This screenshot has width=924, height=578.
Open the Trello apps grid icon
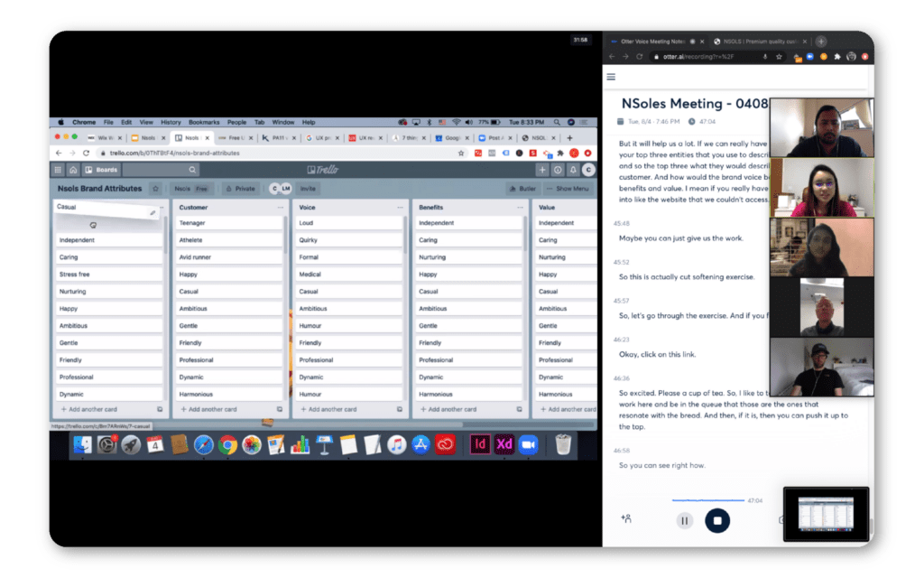click(x=59, y=170)
